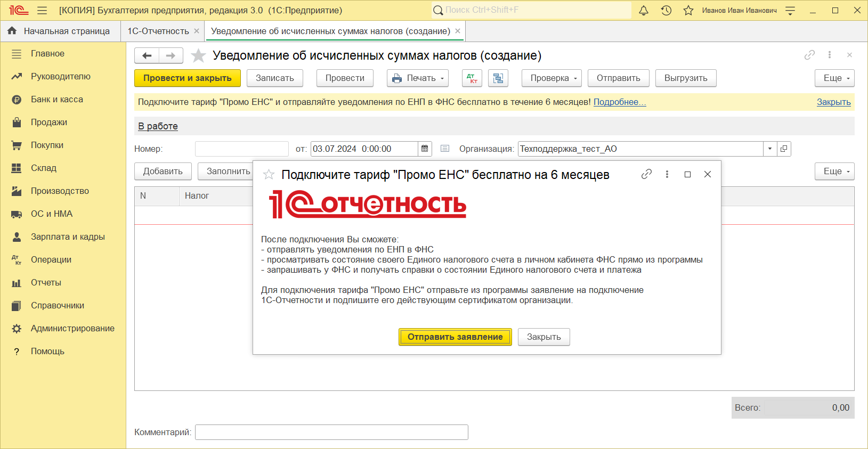This screenshot has width=868, height=449.
Task: Open the date calendar picker icon
Action: click(x=425, y=149)
